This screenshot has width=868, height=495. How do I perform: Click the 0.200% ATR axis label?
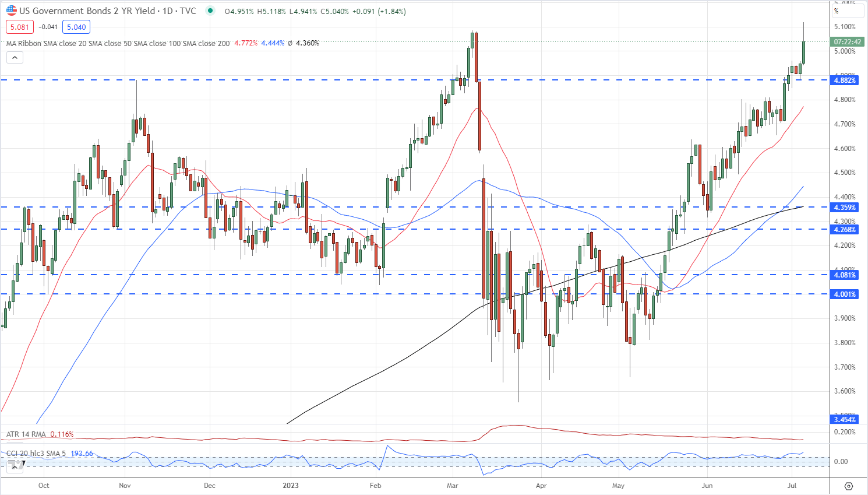(x=845, y=432)
